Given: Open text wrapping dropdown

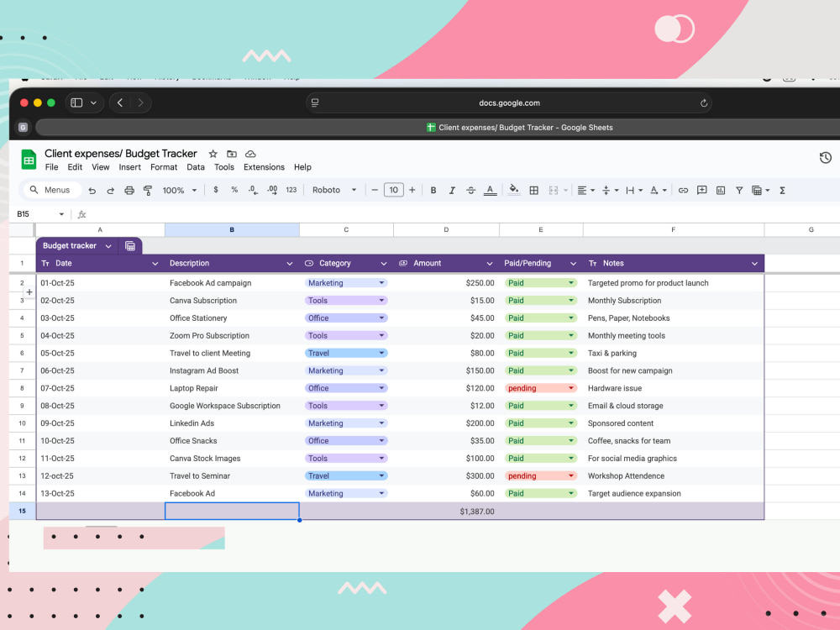Looking at the screenshot, I should tap(634, 190).
